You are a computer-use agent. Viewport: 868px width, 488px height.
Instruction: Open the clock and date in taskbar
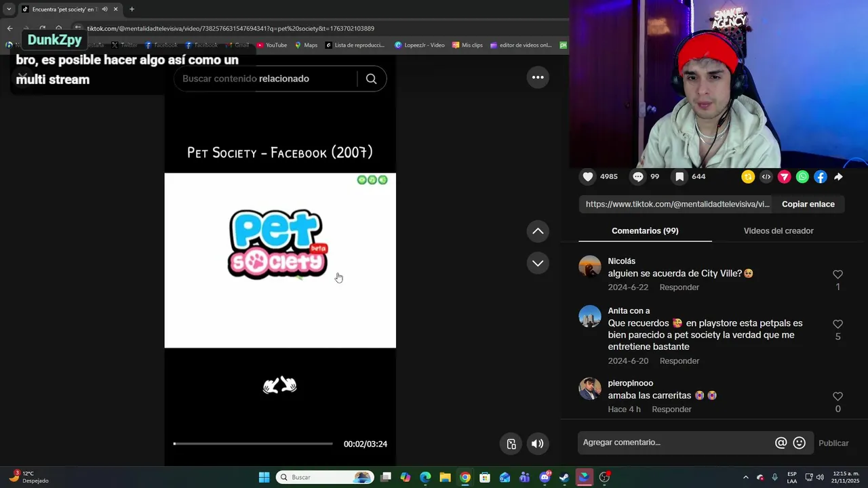click(846, 477)
